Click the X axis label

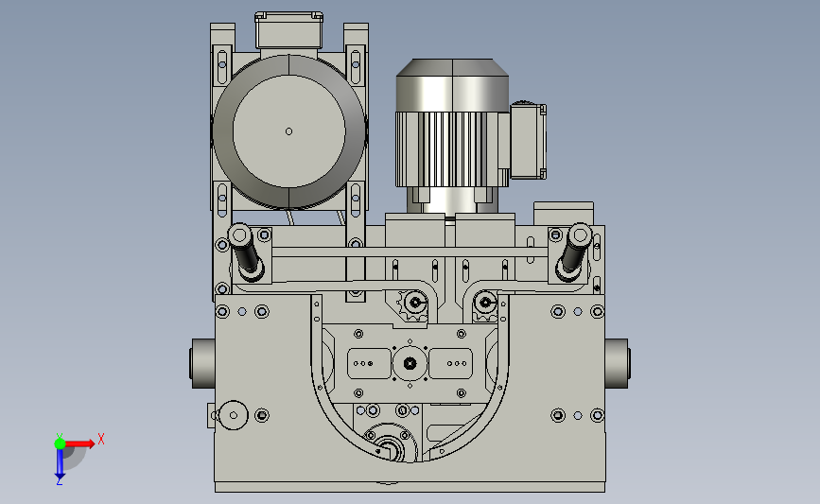click(101, 439)
